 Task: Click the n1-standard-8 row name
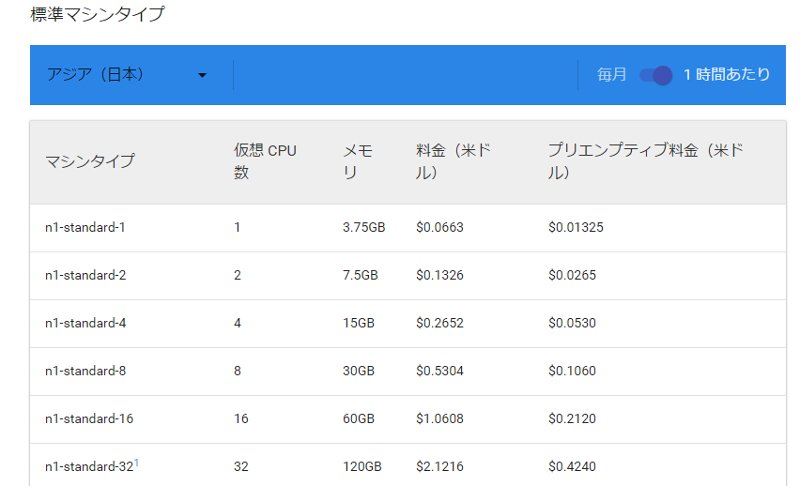click(x=85, y=371)
